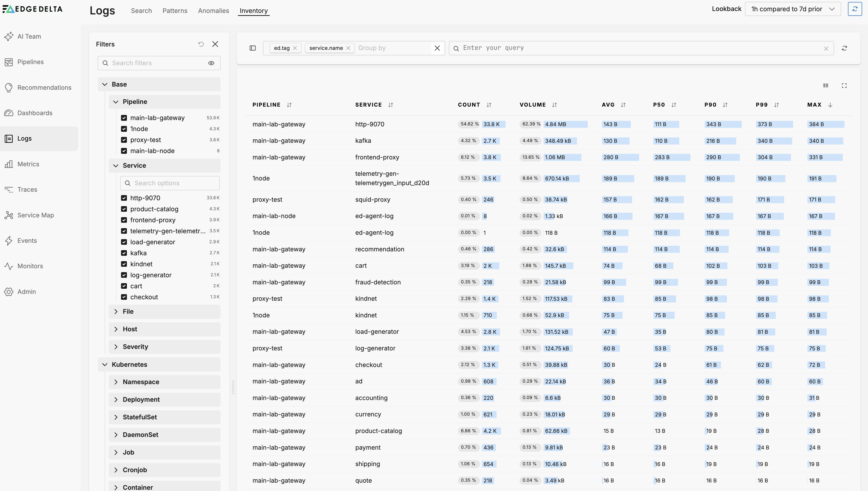Uncheck the main-lab-node pipeline checkbox
Viewport: 868px width, 491px height.
(124, 151)
